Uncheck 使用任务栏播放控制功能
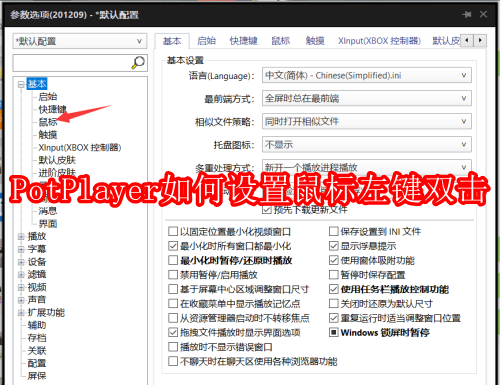This screenshot has width=500, height=385. 334,289
